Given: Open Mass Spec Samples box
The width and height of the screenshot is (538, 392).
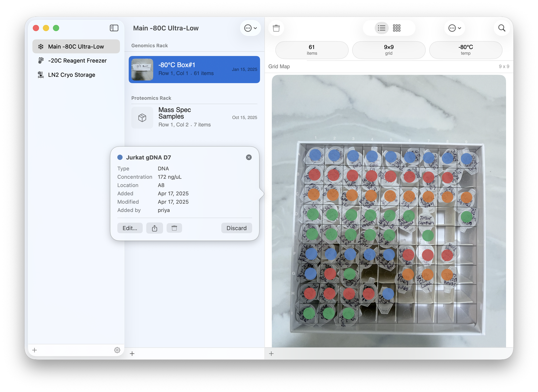Looking at the screenshot, I should pos(194,117).
